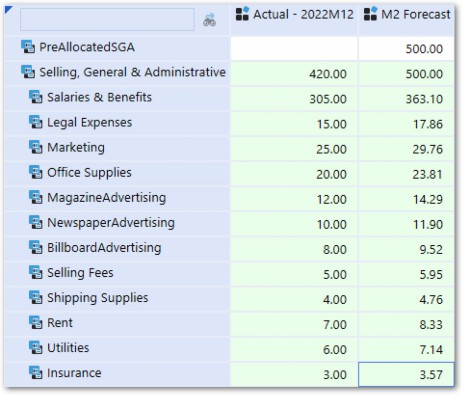
Task: Click the 17.86 Legal Expenses forecast cell
Action: [x=406, y=124]
